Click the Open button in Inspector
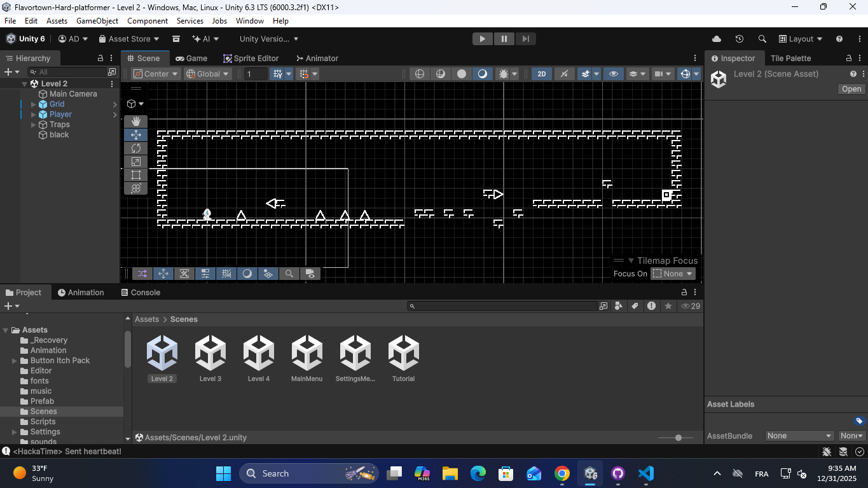 pyautogui.click(x=851, y=89)
